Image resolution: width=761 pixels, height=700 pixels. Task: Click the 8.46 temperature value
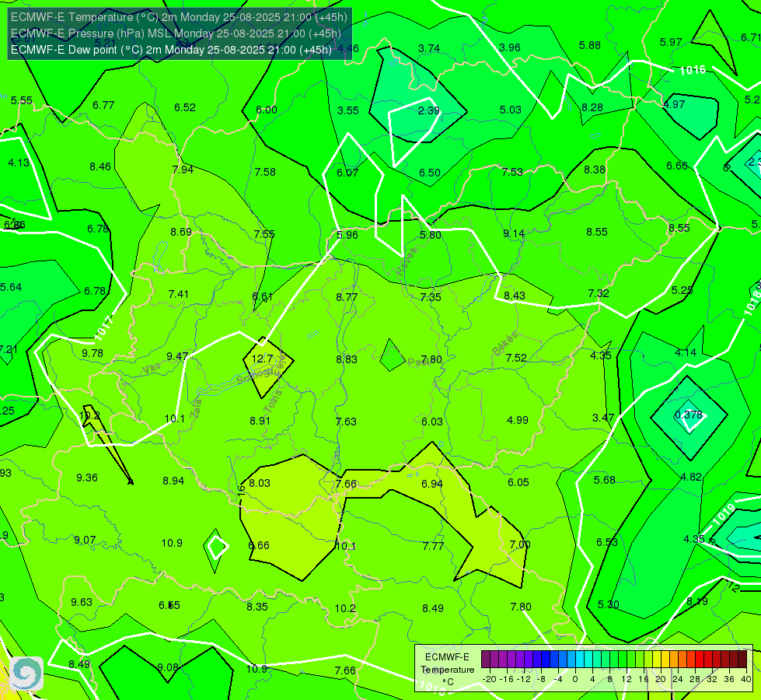pyautogui.click(x=100, y=166)
